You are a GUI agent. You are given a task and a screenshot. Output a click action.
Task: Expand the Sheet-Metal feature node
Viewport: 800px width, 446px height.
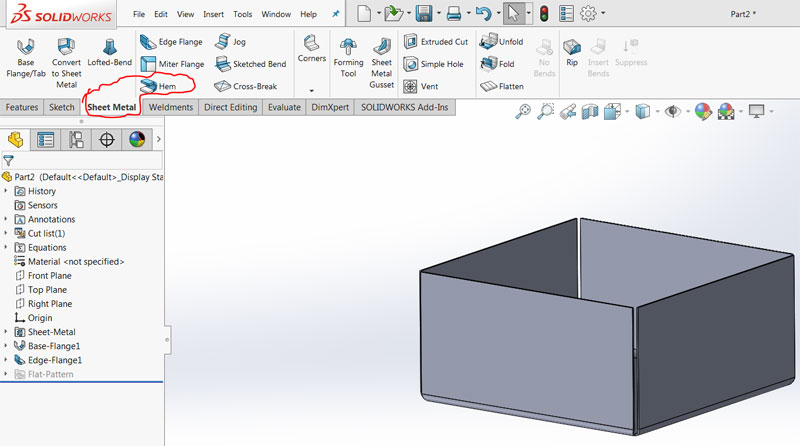pos(6,332)
